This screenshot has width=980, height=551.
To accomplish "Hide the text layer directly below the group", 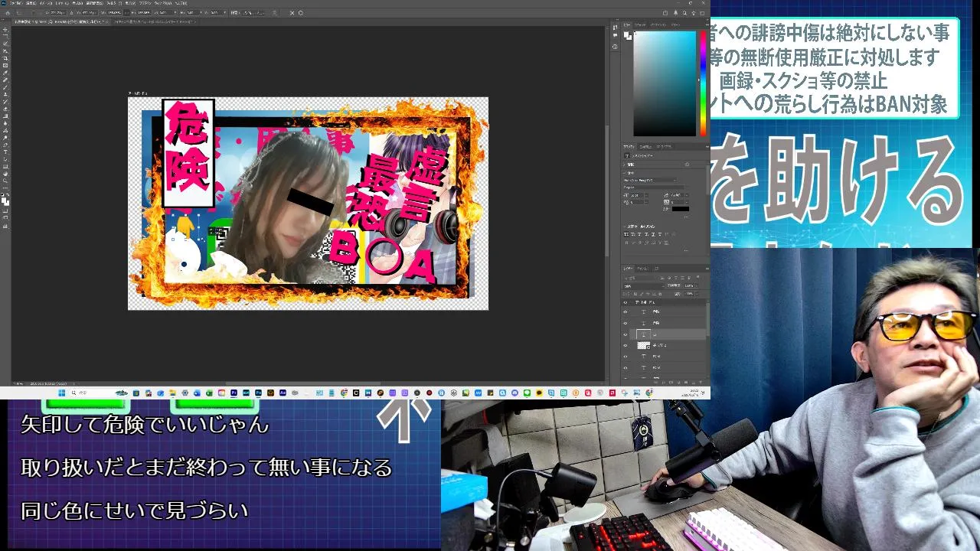I will tap(625, 311).
